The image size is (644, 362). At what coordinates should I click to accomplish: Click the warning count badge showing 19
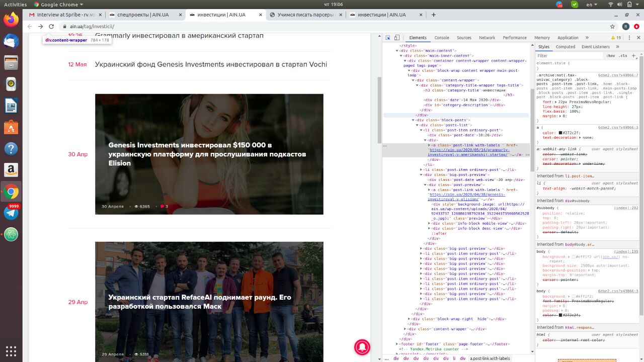pyautogui.click(x=616, y=38)
